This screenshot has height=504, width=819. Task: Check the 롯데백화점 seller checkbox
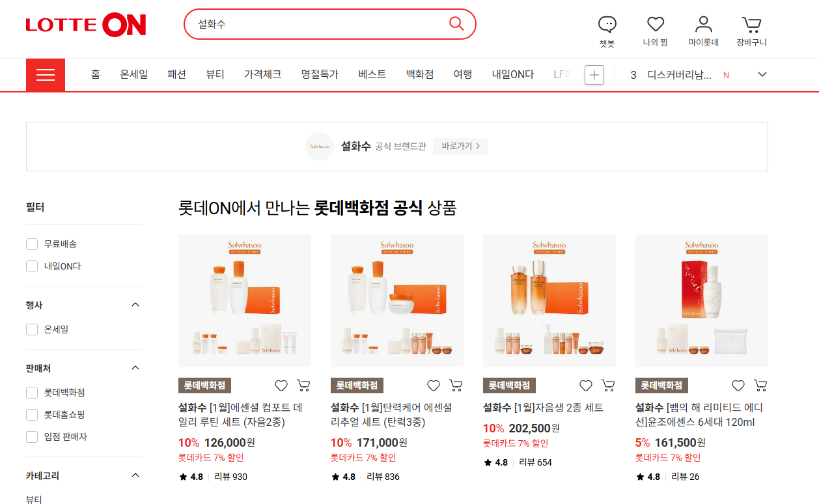[32, 393]
